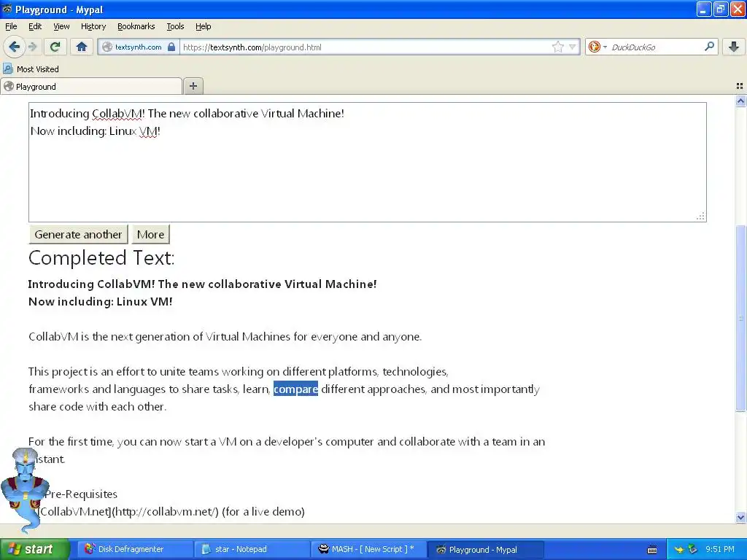Click the Completed Text heading

tap(101, 257)
